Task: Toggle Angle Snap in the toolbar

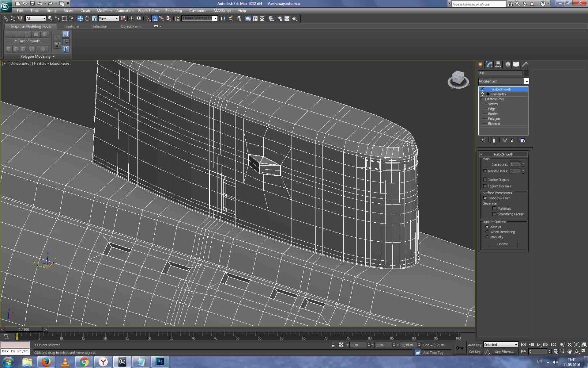Action: pos(155,18)
